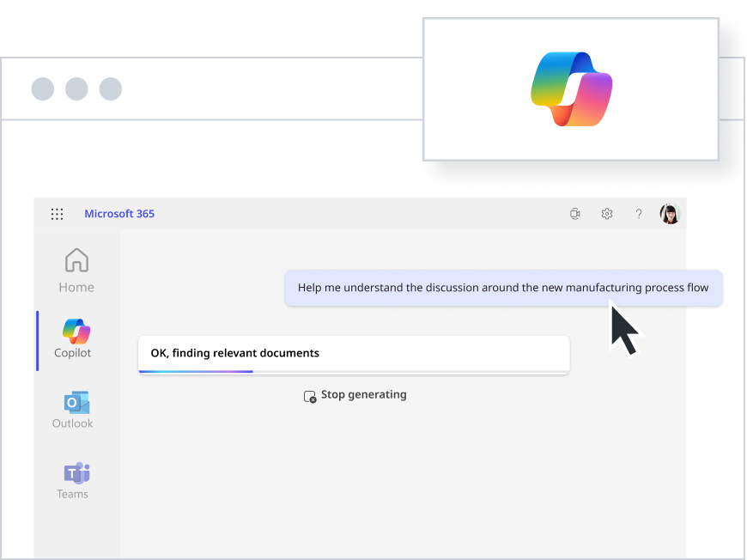The image size is (747, 560).
Task: Open the settings gear icon
Action: 606,214
